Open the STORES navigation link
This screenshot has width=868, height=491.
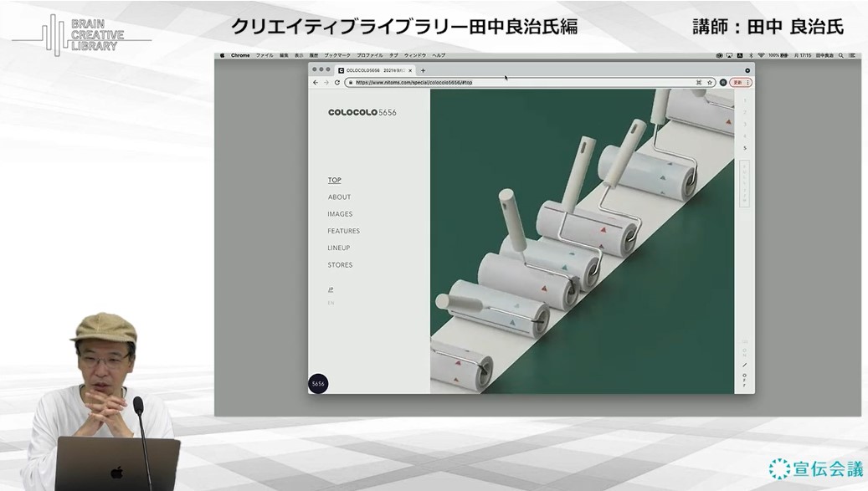(340, 265)
